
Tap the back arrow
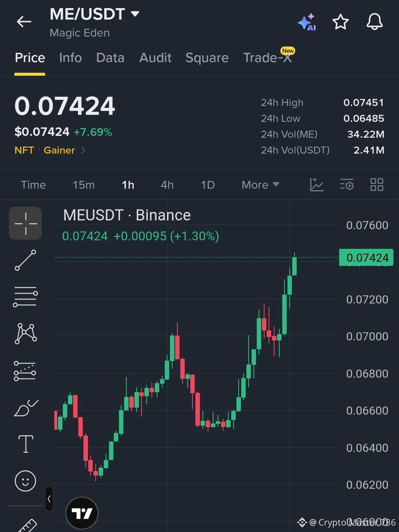[24, 22]
